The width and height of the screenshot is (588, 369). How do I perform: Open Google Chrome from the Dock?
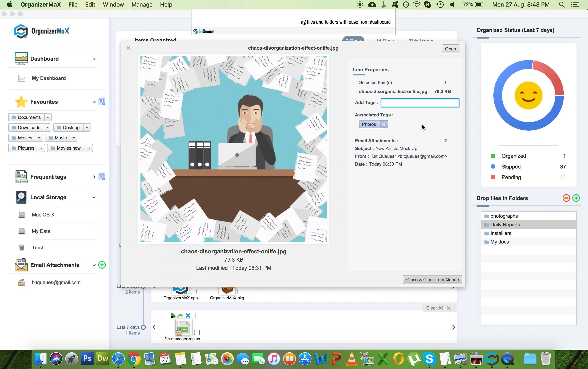pyautogui.click(x=134, y=359)
